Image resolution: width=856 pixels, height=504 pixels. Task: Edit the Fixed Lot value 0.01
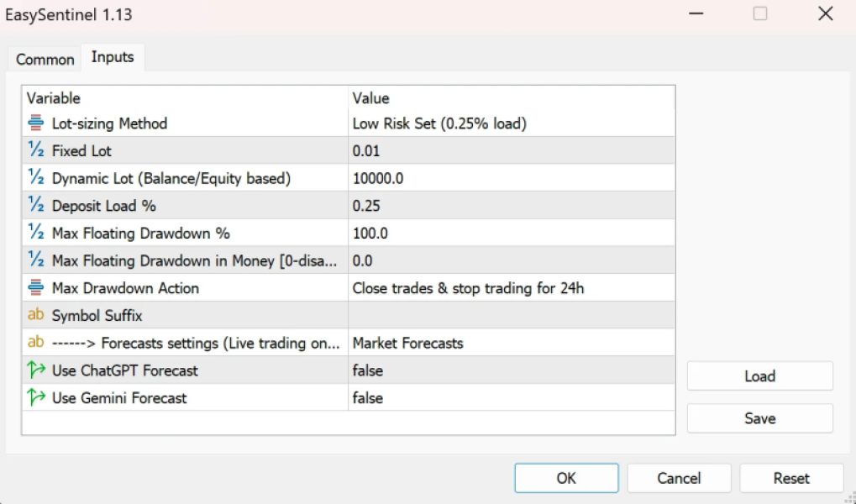coord(511,151)
